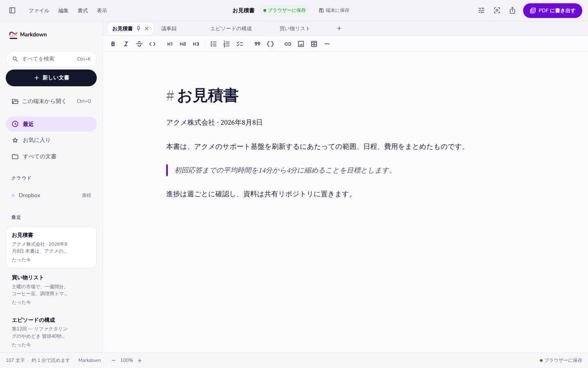Apply italic formatting from toolbar
Image resolution: width=588 pixels, height=368 pixels.
126,44
